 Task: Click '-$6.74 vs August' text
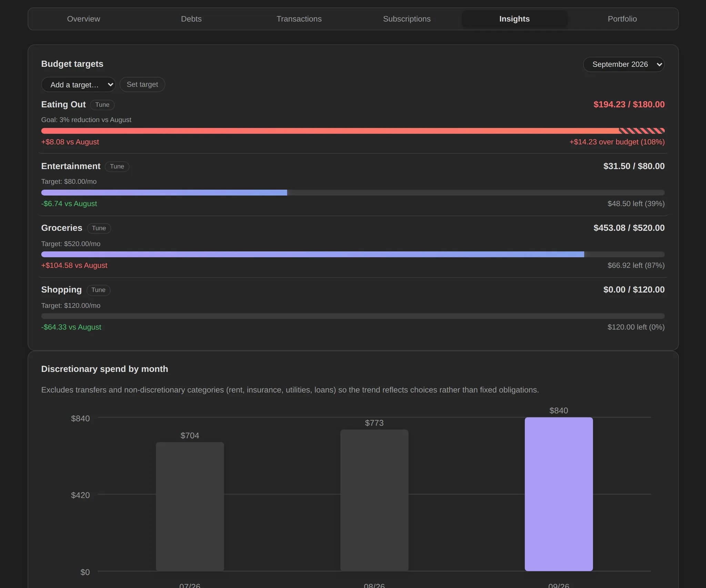click(x=69, y=204)
